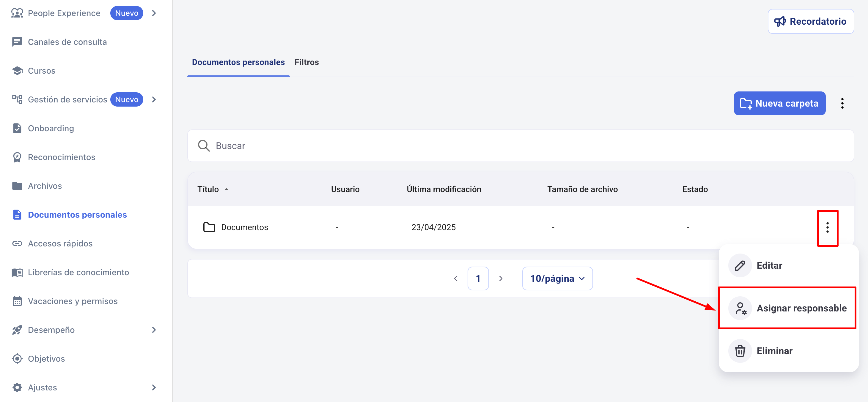
Task: Choose Editar in the context menu
Action: (x=788, y=265)
